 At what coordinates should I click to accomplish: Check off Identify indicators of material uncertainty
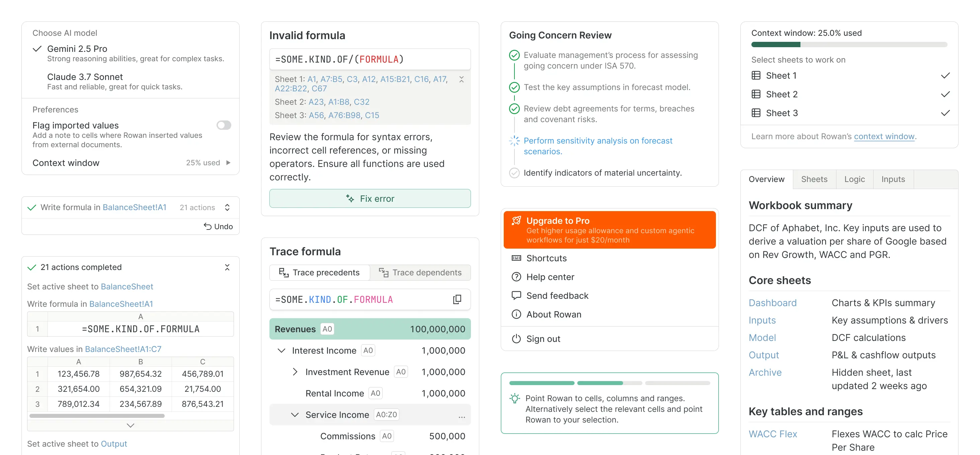514,173
